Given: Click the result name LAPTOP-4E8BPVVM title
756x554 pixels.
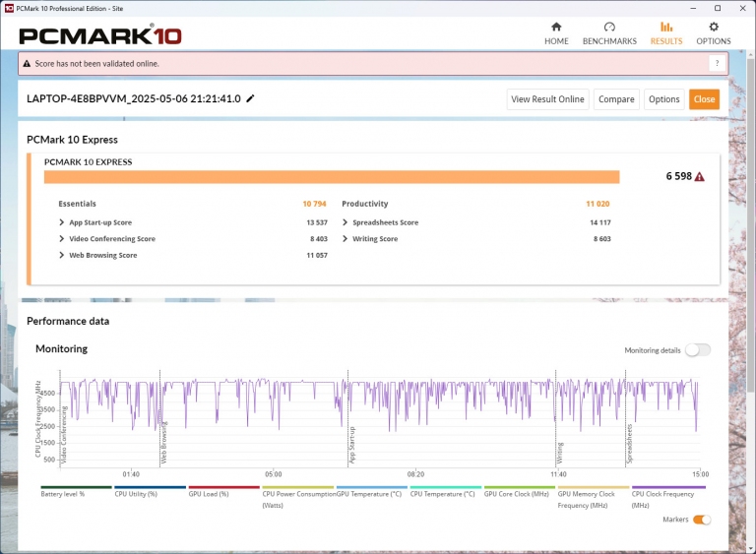Looking at the screenshot, I should [134, 98].
